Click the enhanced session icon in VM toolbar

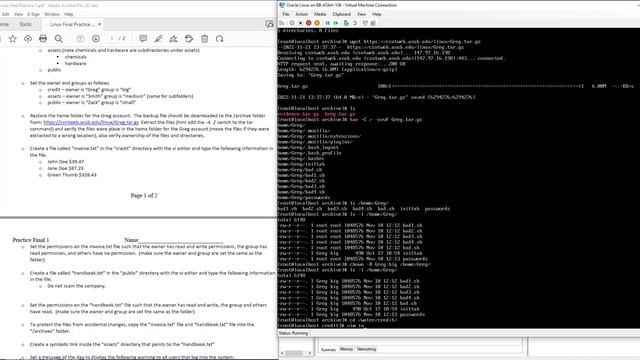click(365, 23)
